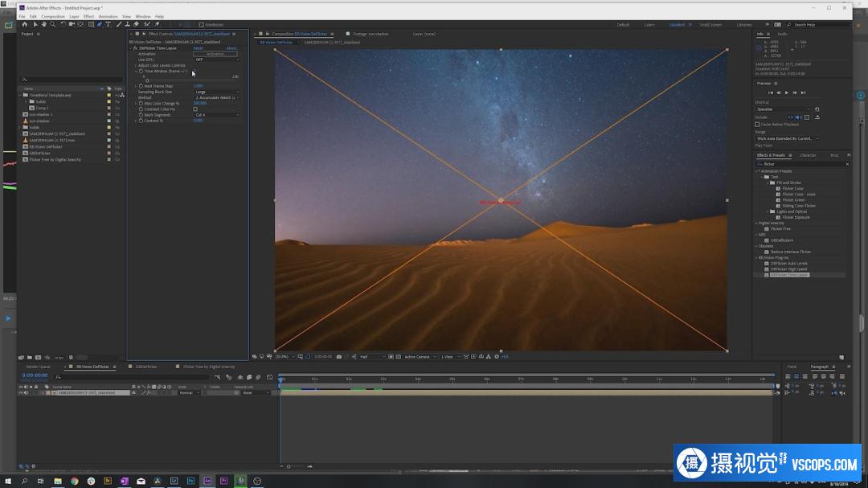The height and width of the screenshot is (488, 868).
Task: Toggle Next Frame Step stopwatch keyframing
Action: (x=141, y=86)
